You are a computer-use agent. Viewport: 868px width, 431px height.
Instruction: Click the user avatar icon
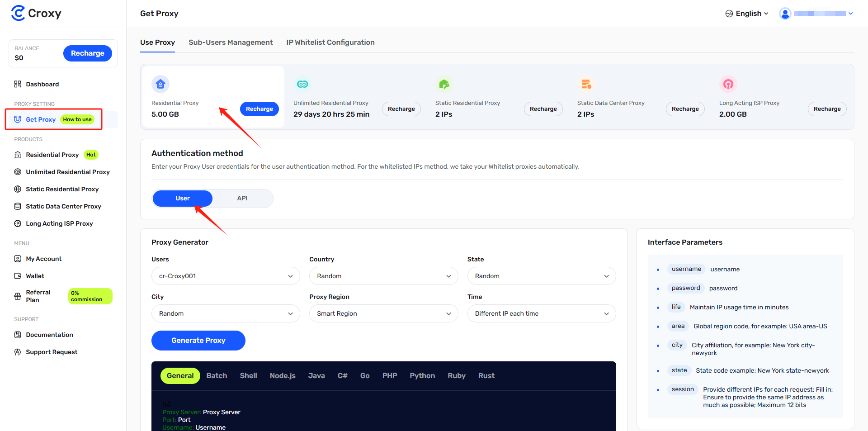point(785,14)
